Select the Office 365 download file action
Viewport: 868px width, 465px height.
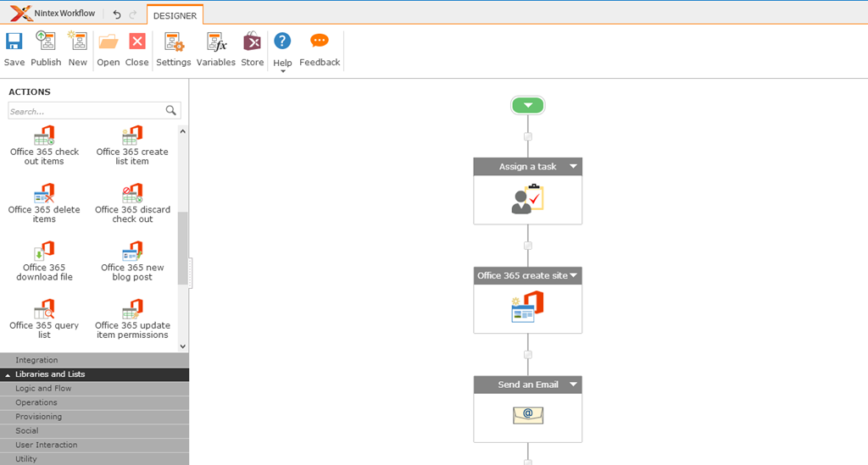click(x=44, y=262)
